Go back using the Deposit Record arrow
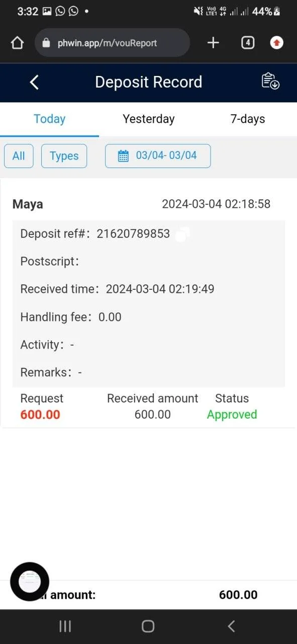297x644 pixels. (34, 82)
